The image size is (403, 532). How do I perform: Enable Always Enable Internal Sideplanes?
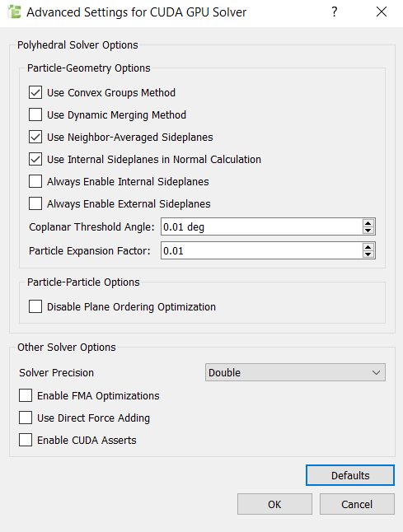[x=35, y=181]
